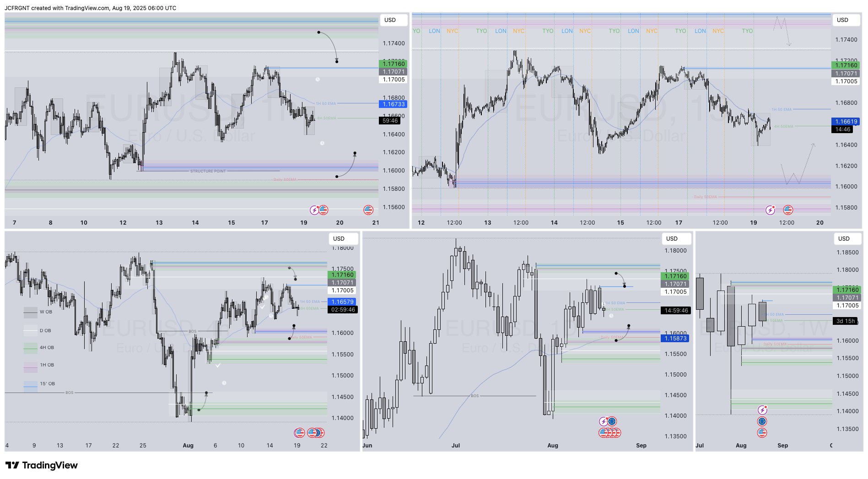Image resolution: width=868 pixels, height=479 pixels.
Task: Click white 1.17005 price label in 1H chart
Action: click(x=393, y=80)
